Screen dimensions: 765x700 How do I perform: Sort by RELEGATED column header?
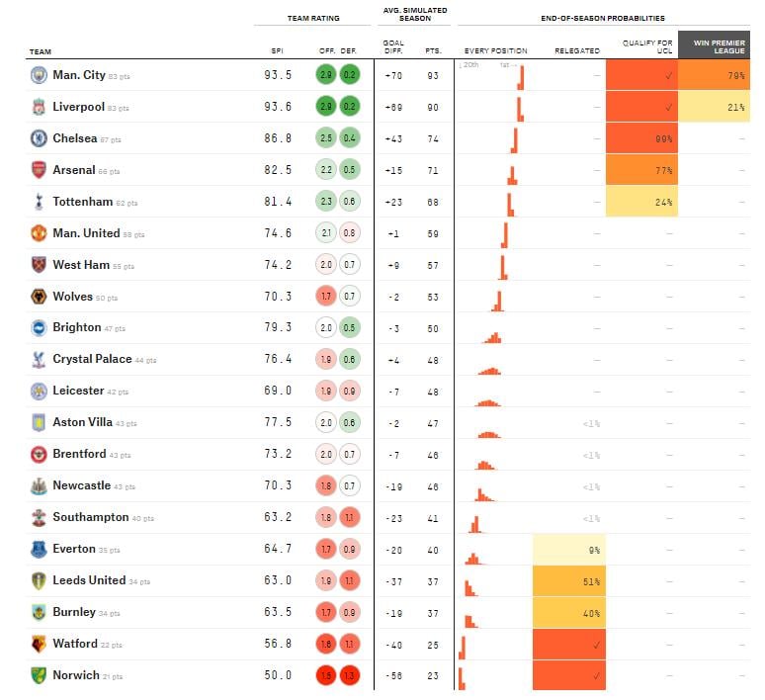click(577, 50)
